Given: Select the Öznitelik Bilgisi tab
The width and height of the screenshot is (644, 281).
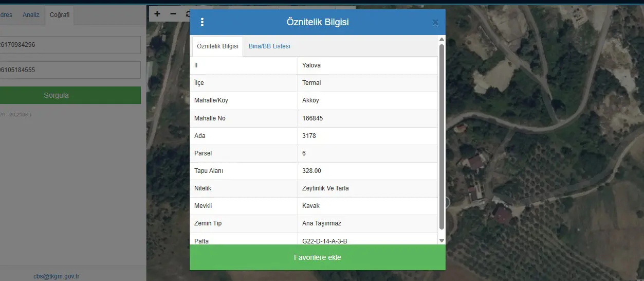Looking at the screenshot, I should point(217,46).
